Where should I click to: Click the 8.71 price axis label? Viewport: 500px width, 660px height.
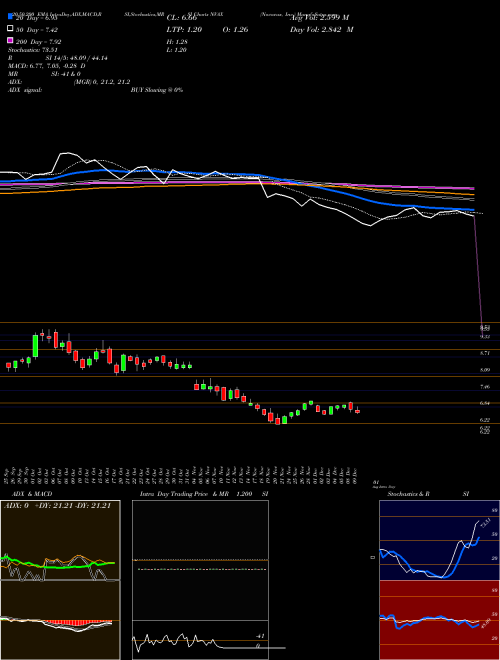click(x=485, y=353)
